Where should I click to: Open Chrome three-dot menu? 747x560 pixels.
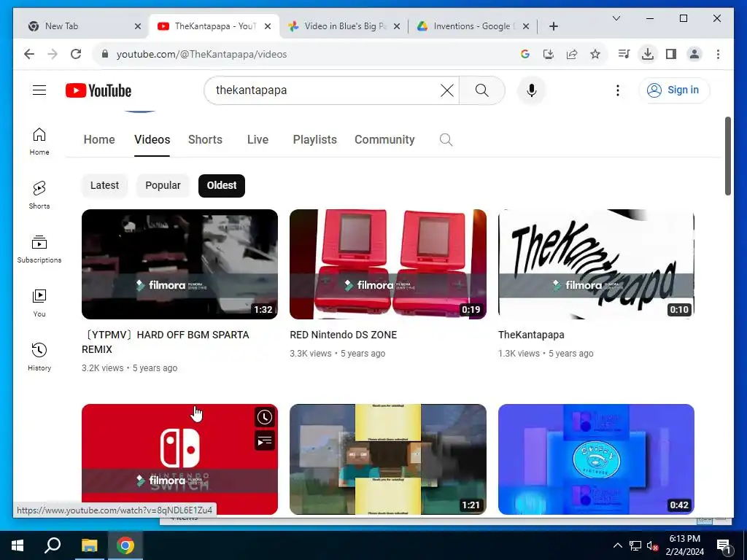pyautogui.click(x=718, y=54)
